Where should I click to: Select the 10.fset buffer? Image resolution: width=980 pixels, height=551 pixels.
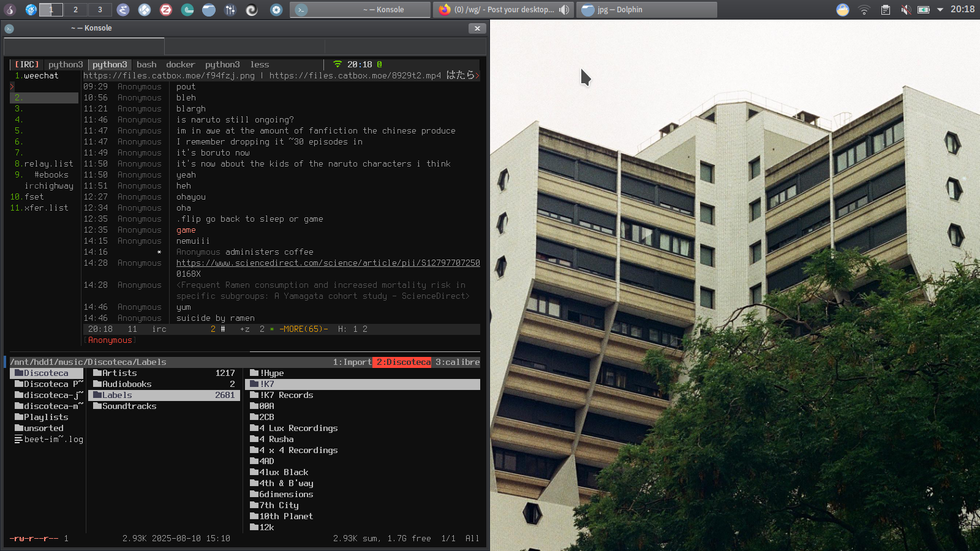pyautogui.click(x=27, y=197)
